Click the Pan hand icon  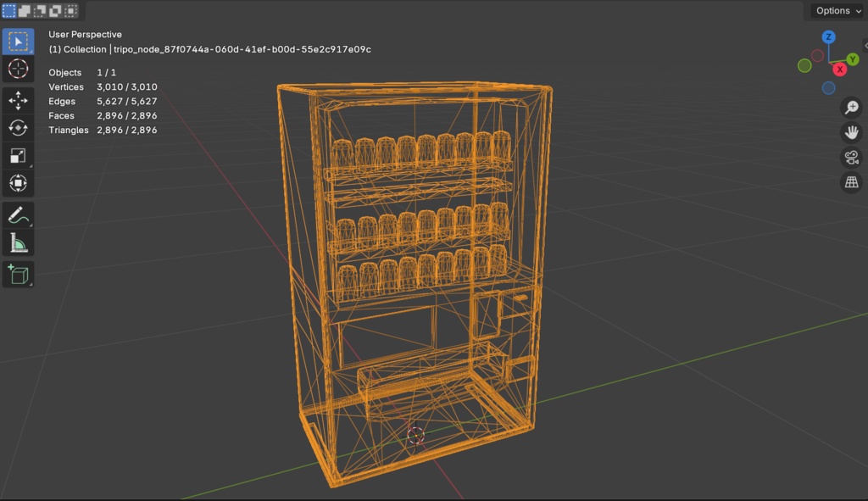[851, 131]
